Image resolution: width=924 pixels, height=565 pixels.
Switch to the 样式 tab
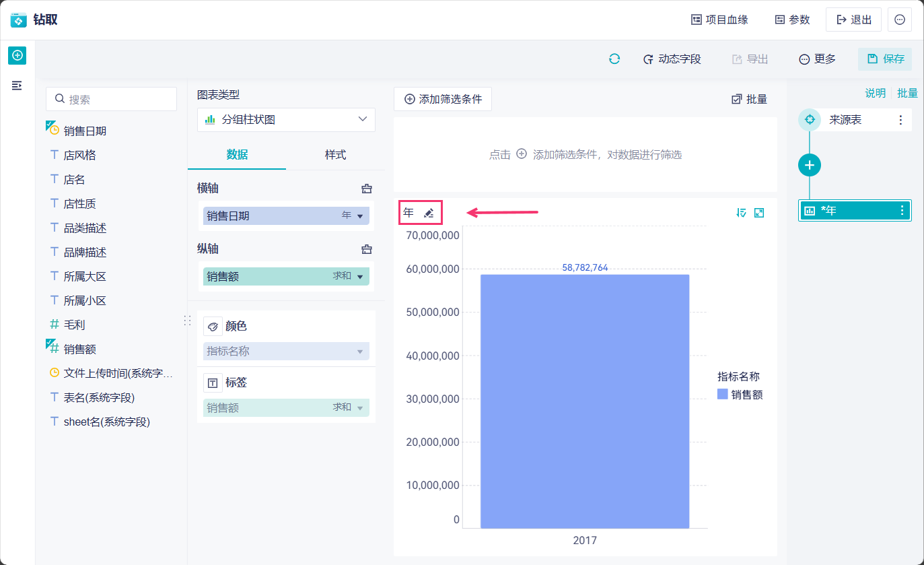coord(335,155)
